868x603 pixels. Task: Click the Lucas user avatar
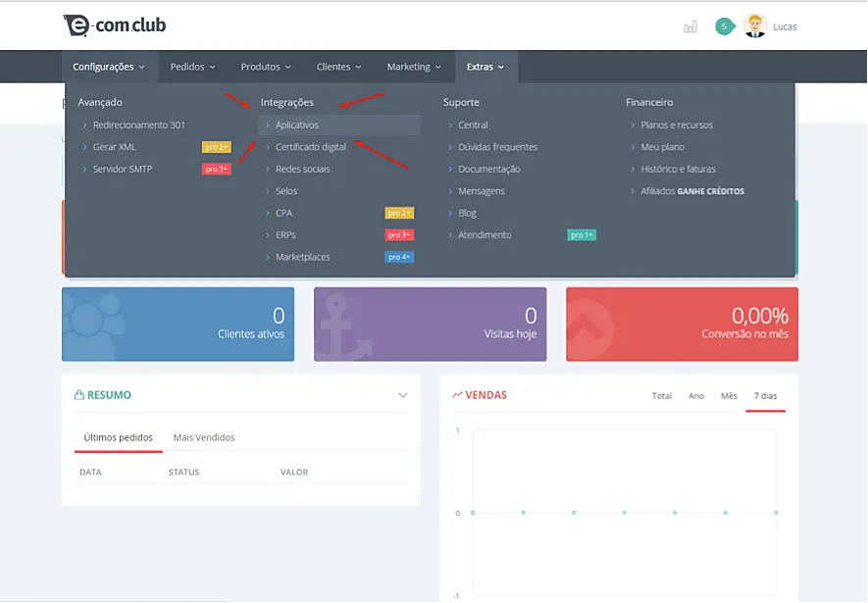[x=754, y=26]
